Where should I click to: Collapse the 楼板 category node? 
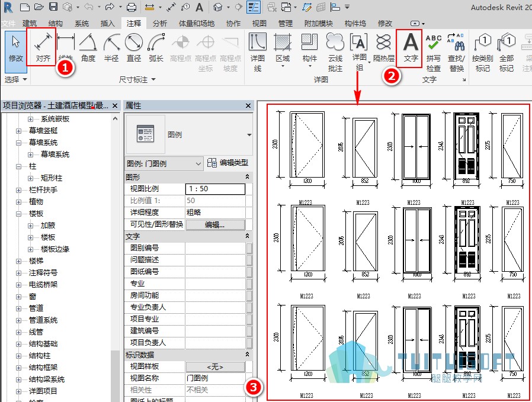18,214
